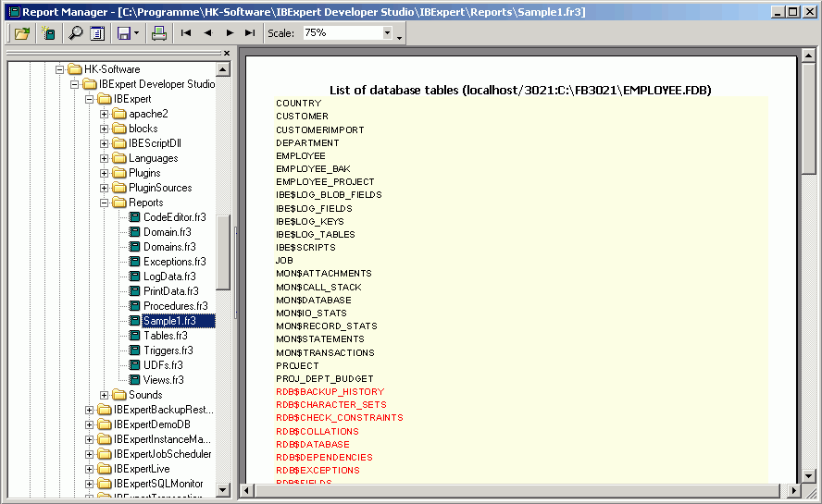Select the Reports folder icon
This screenshot has width=822, height=504.
tap(120, 203)
